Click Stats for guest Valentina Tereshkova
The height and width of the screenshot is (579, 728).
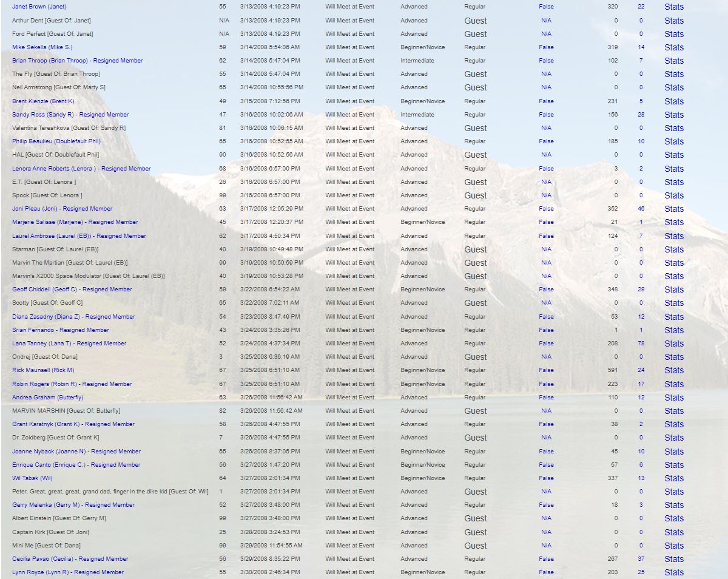point(673,128)
